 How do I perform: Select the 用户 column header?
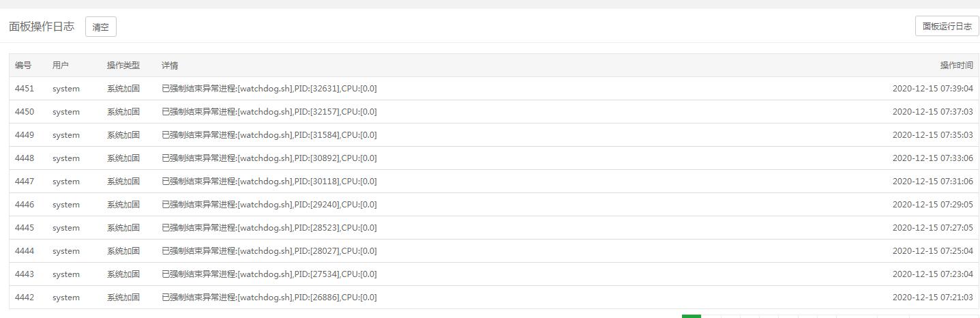61,66
